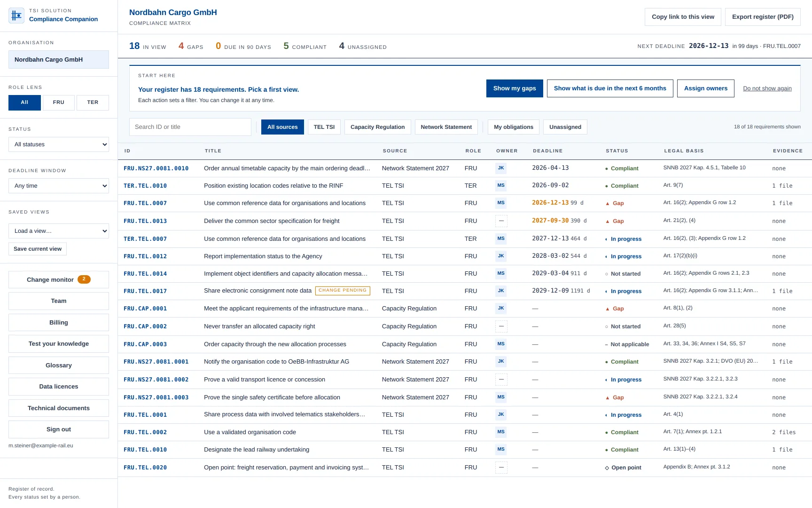Screen dimensions: 812x508
Task: Open Technical documents
Action: tap(59, 408)
